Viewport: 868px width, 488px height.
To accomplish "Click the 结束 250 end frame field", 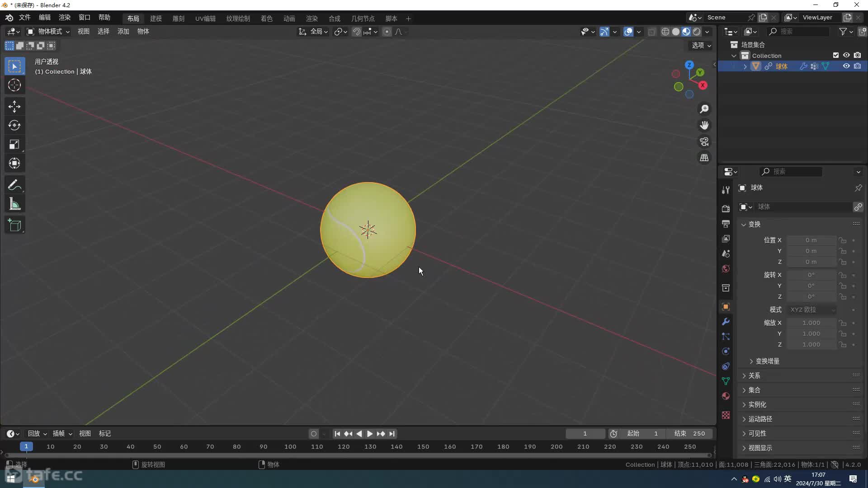I will pos(690,434).
